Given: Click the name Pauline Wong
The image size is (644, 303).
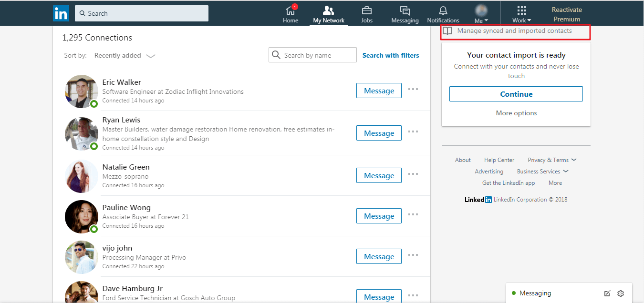Looking at the screenshot, I should tap(126, 207).
